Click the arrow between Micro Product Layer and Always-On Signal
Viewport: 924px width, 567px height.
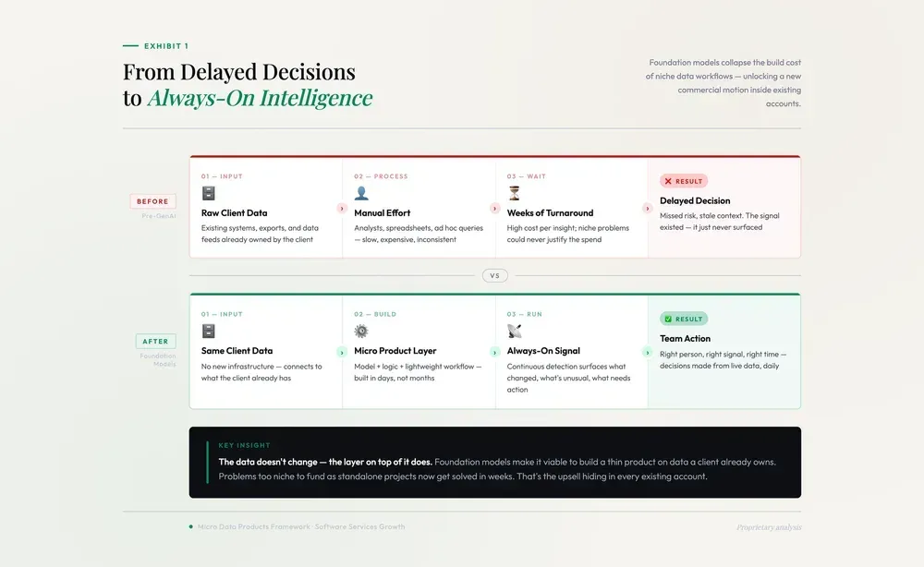point(495,352)
